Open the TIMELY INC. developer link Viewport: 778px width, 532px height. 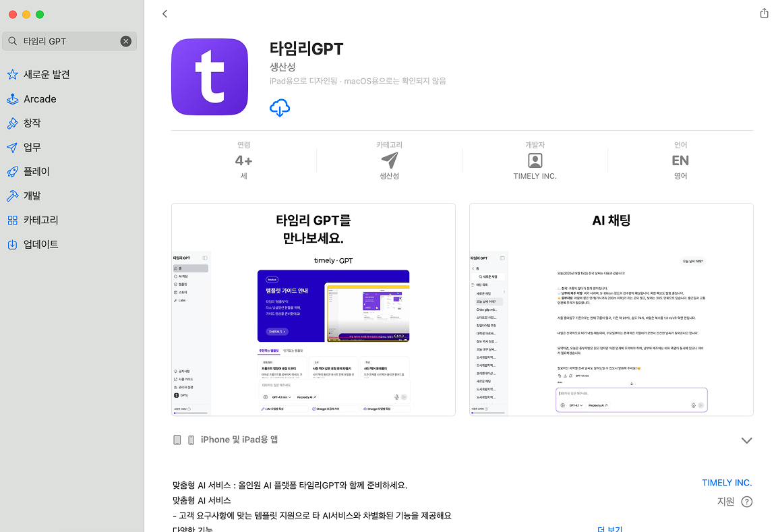[x=727, y=483]
